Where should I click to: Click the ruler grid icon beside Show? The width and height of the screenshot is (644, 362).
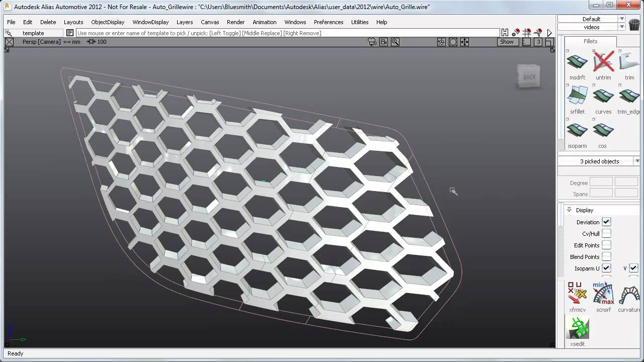(526, 42)
